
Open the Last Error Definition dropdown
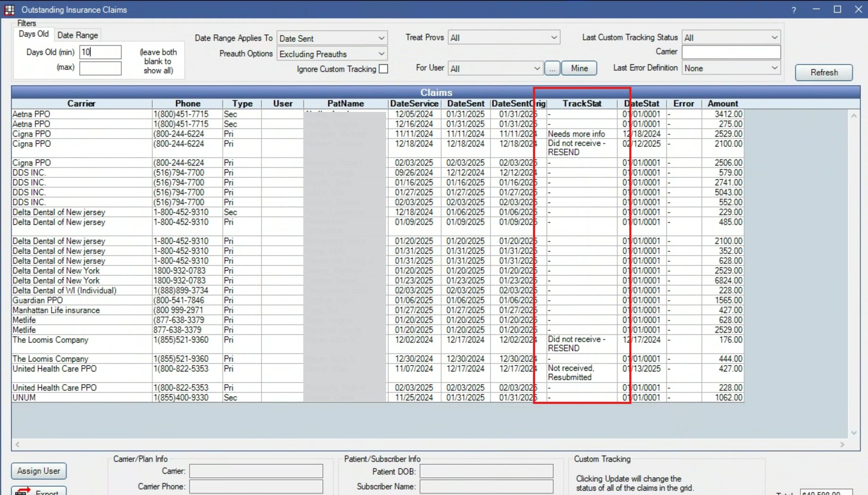[731, 69]
